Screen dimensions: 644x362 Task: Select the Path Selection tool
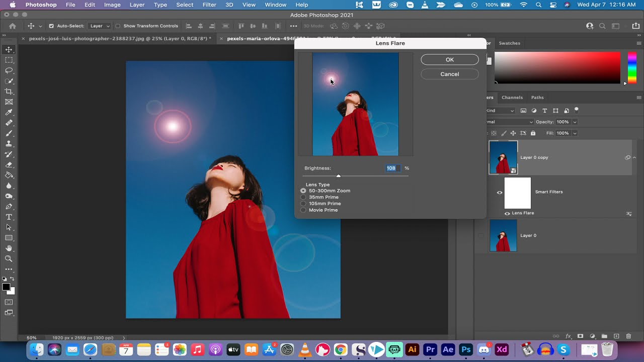point(9,227)
